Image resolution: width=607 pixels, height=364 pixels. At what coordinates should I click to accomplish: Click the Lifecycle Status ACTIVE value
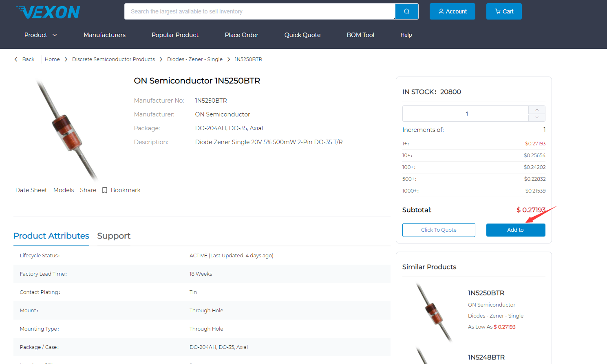(231, 256)
